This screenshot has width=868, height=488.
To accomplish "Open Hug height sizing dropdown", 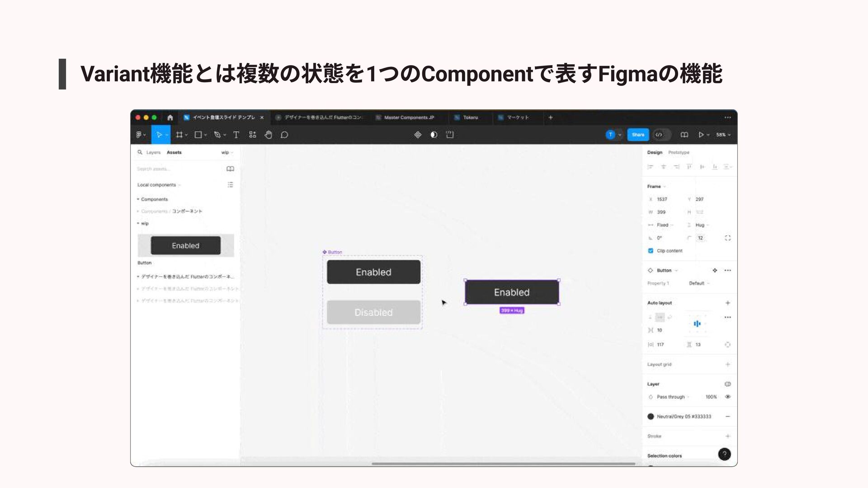I will [x=702, y=225].
